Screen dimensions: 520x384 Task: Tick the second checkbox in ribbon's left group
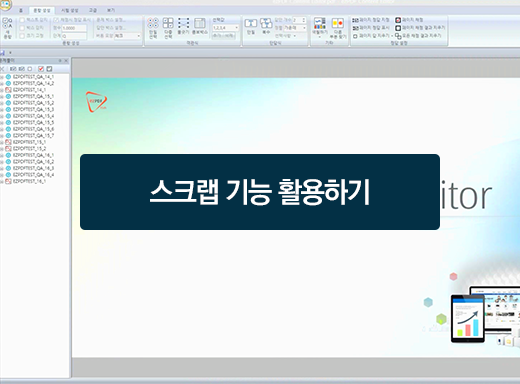click(22, 28)
